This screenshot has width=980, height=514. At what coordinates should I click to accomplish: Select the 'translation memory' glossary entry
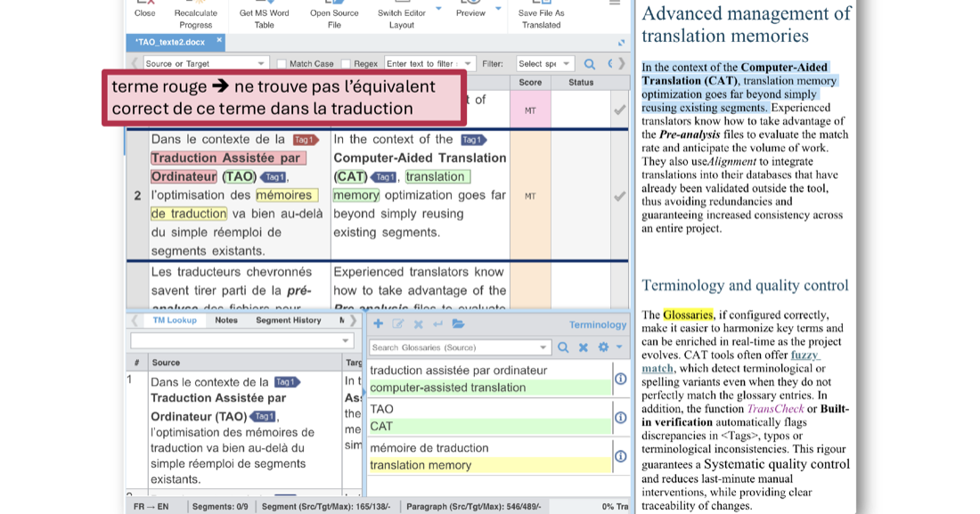pos(490,465)
